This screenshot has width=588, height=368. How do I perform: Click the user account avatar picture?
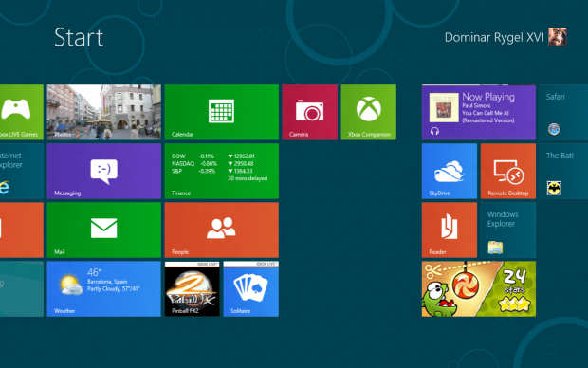pos(558,37)
